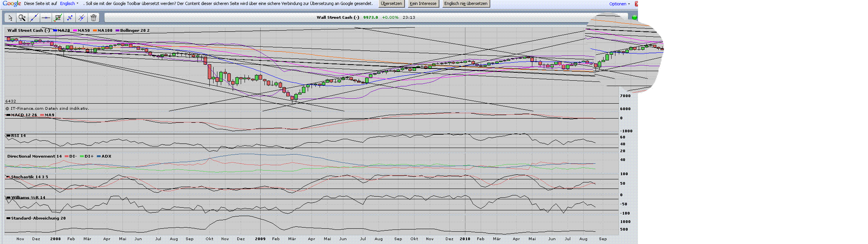This screenshot has width=868, height=244.
Task: Click the Übersetzen button
Action: click(x=391, y=3)
